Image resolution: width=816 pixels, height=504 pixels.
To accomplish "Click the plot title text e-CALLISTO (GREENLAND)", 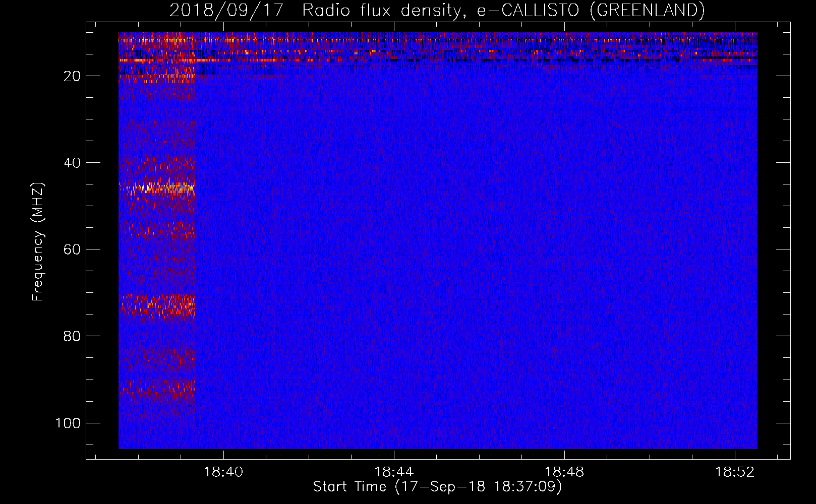I will click(x=591, y=10).
